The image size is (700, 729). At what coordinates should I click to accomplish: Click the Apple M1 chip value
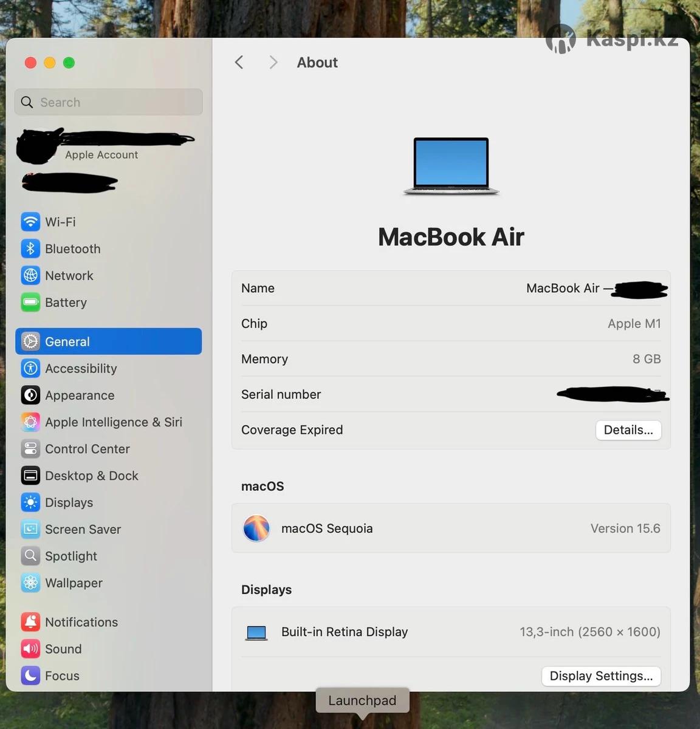[634, 323]
